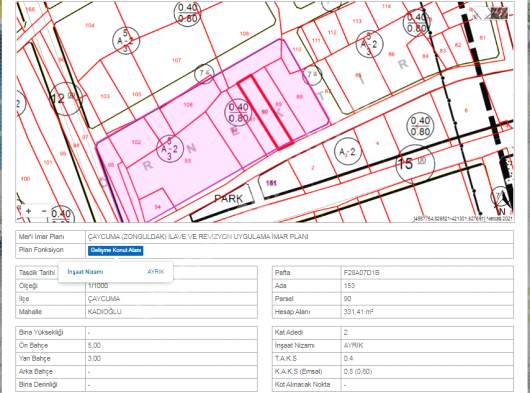Click the A-2 circle symbol near parcel 4
This screenshot has height=393, width=530.
[x=347, y=152]
